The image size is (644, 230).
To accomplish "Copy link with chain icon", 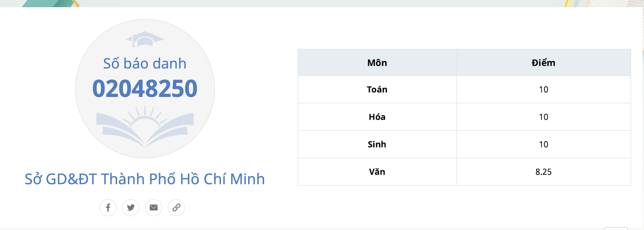I will pos(176,207).
